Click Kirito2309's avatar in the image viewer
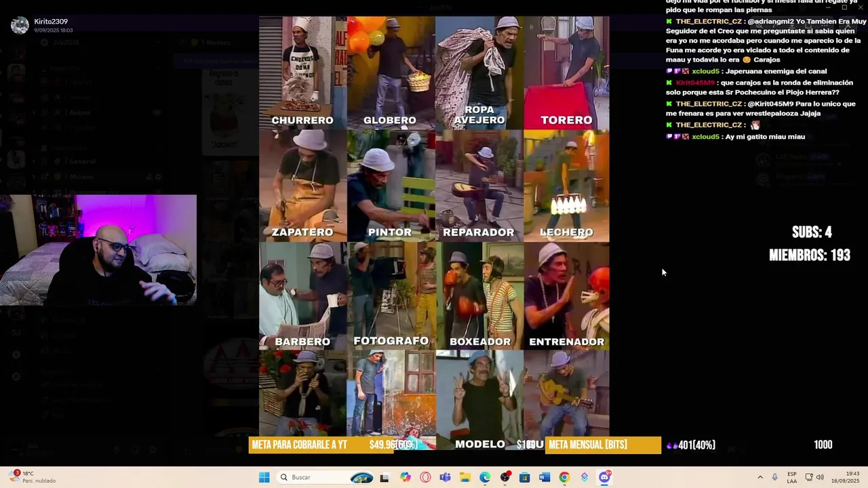 pos(20,26)
